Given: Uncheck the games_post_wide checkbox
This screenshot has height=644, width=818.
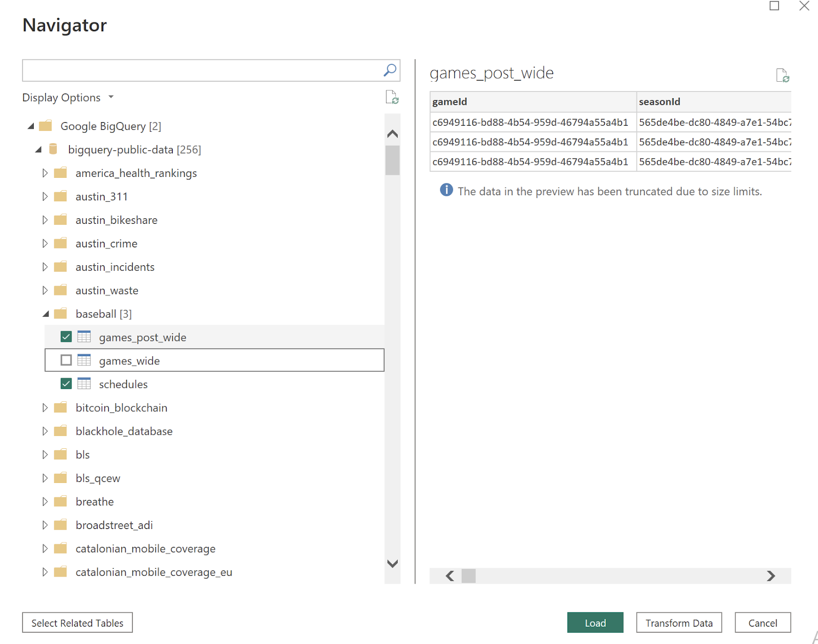Looking at the screenshot, I should point(66,337).
